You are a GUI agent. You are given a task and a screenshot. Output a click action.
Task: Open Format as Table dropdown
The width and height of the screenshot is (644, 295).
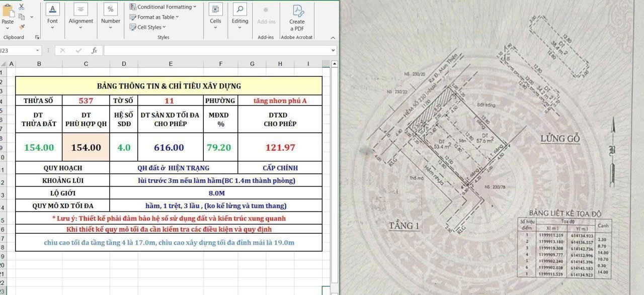[154, 17]
